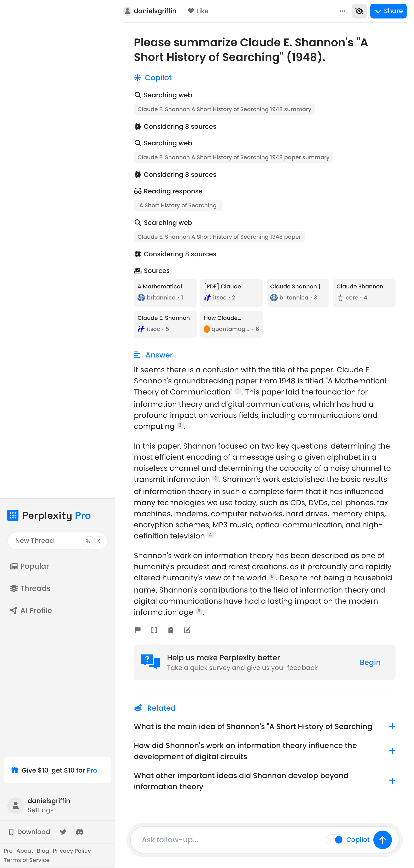
Task: Expand related question about Shannon's other ideas
Action: click(x=392, y=781)
